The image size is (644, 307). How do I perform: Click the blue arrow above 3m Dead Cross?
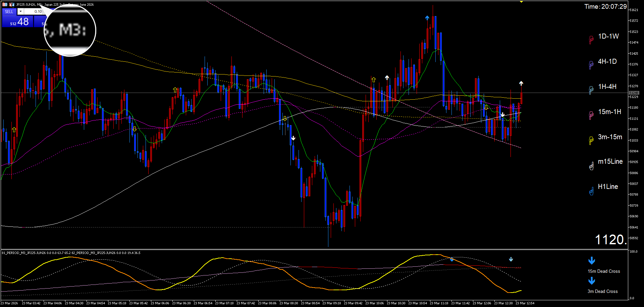coord(592,281)
